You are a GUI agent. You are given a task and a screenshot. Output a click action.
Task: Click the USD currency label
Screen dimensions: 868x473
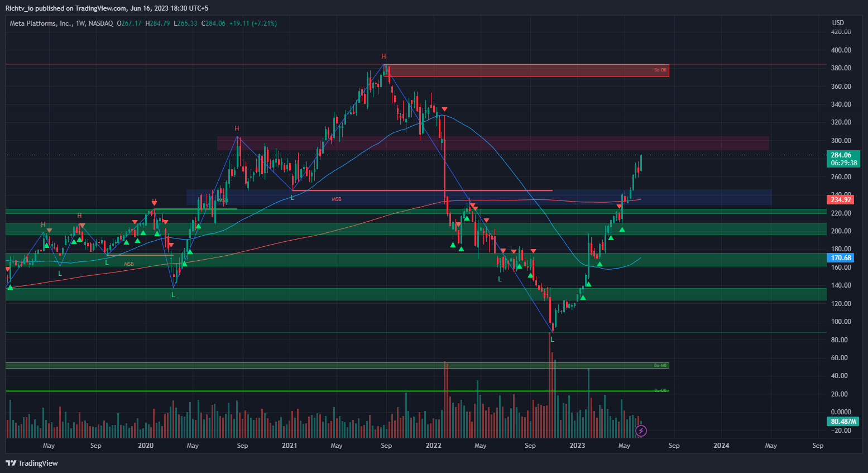coord(838,23)
